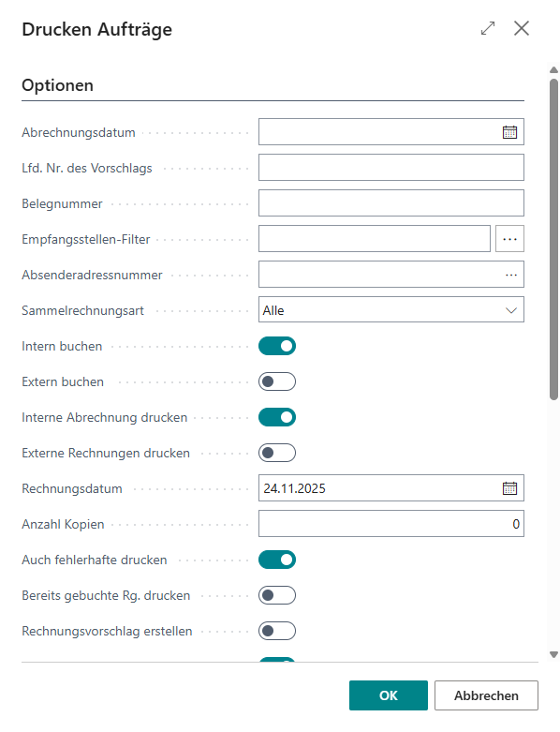The image size is (560, 732).
Task: Turn off Interne Abrechnung drucken
Action: pos(277,417)
